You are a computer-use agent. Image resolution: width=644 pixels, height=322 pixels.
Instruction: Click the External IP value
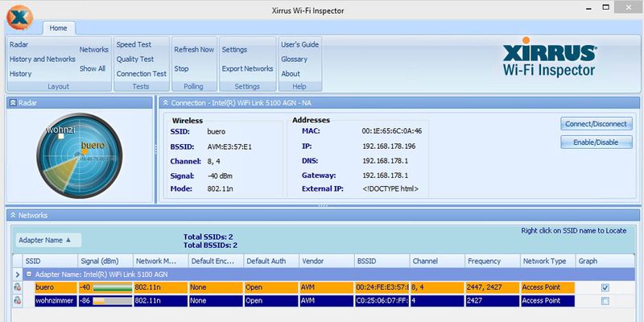[x=390, y=189]
